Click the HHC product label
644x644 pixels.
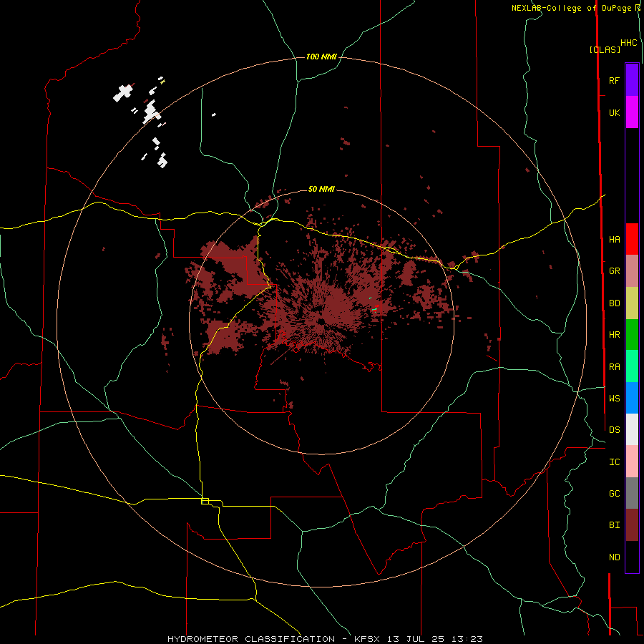coord(628,43)
